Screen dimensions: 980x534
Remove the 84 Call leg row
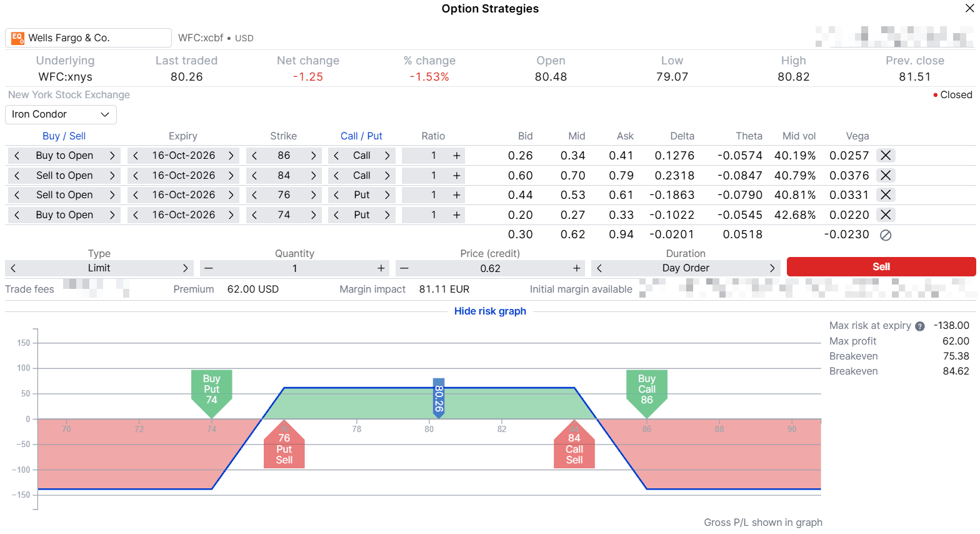click(x=886, y=175)
